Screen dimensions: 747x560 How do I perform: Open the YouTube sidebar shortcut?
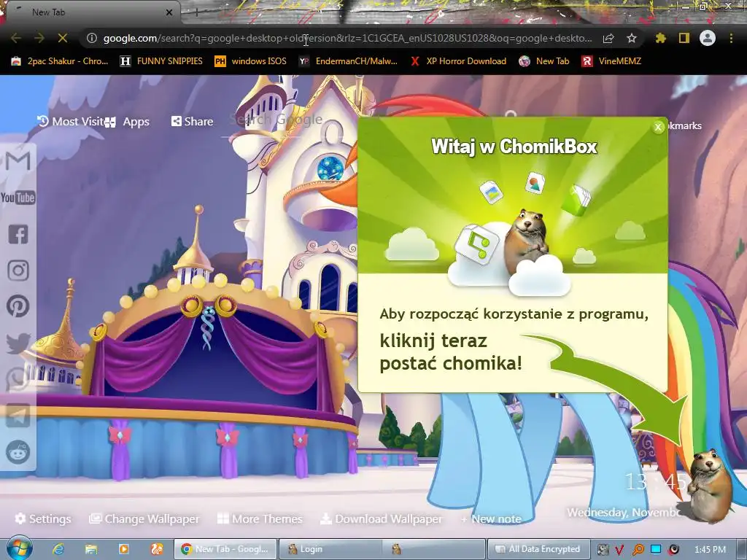point(18,198)
